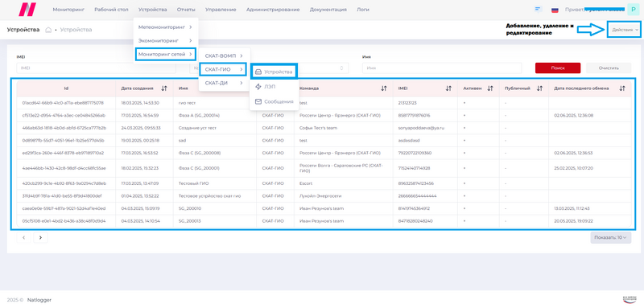Open the Мониторинг menu

pyautogui.click(x=68, y=10)
